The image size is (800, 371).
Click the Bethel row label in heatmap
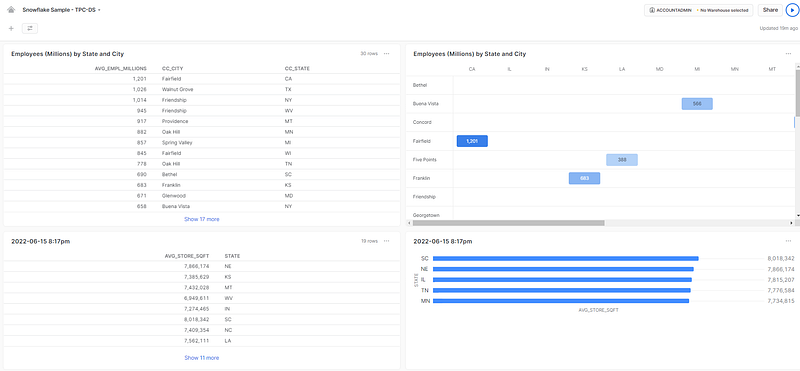419,85
